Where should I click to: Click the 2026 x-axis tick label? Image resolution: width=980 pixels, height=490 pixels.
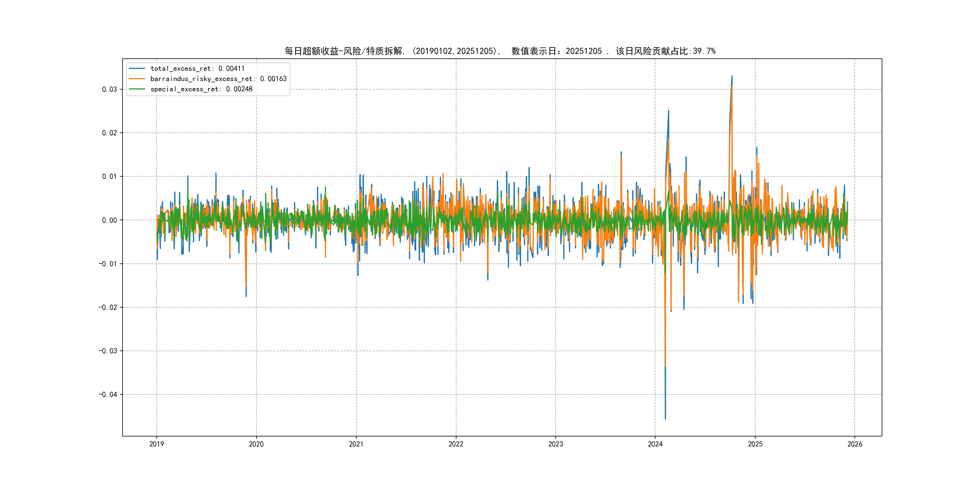(855, 444)
